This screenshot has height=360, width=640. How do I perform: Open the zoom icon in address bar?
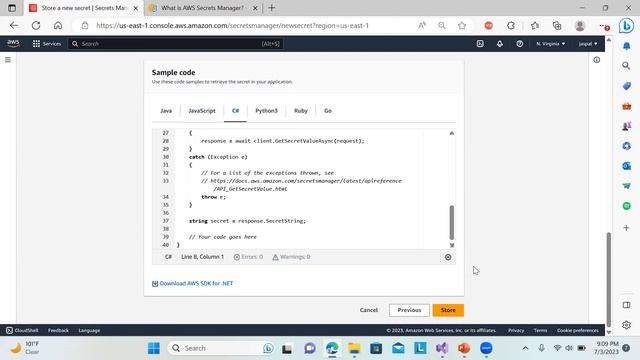442,26
